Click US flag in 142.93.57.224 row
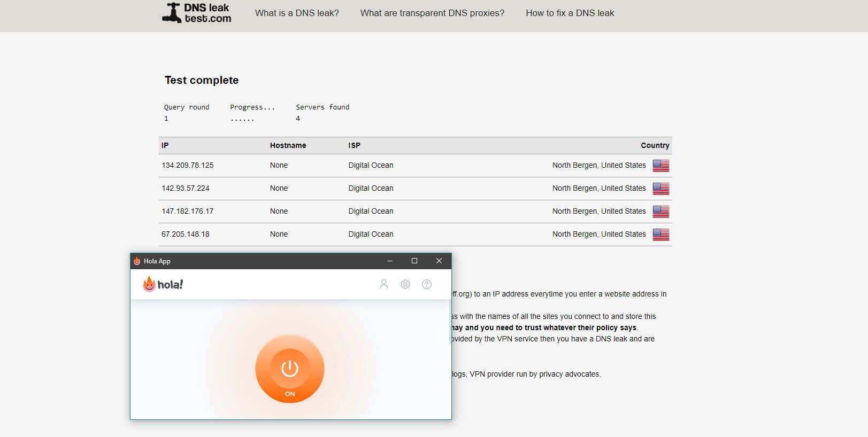 [661, 189]
